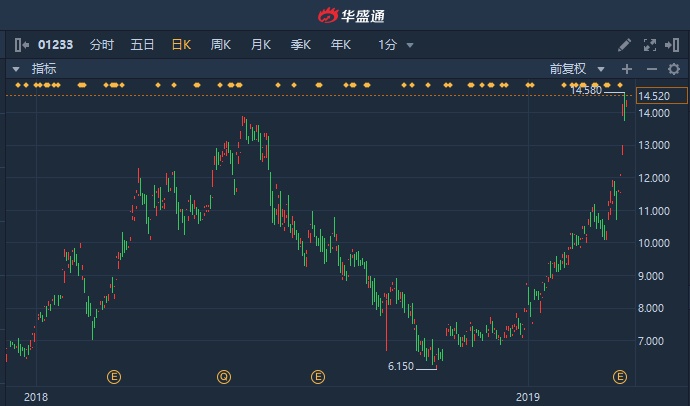
Task: Open the 前复权 adjustment dropdown
Action: point(576,69)
